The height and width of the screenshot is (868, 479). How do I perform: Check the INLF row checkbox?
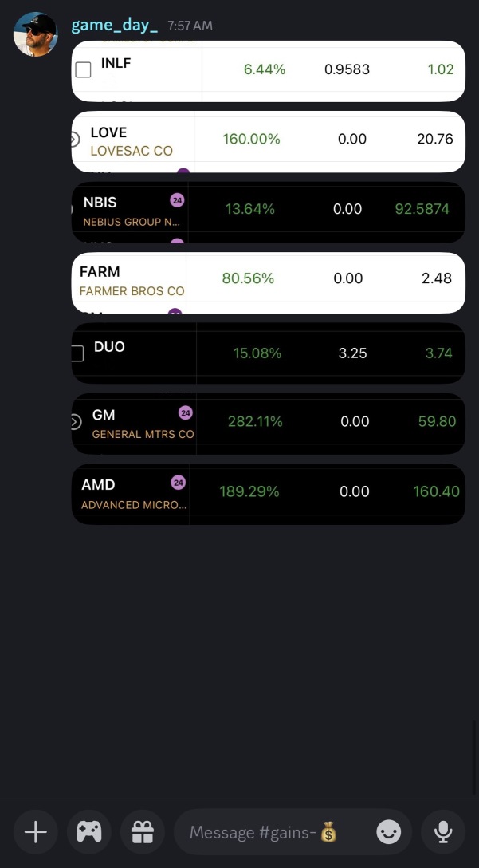pos(83,70)
